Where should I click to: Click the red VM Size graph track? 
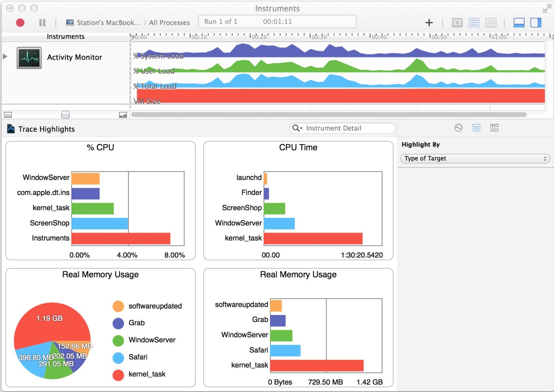341,96
